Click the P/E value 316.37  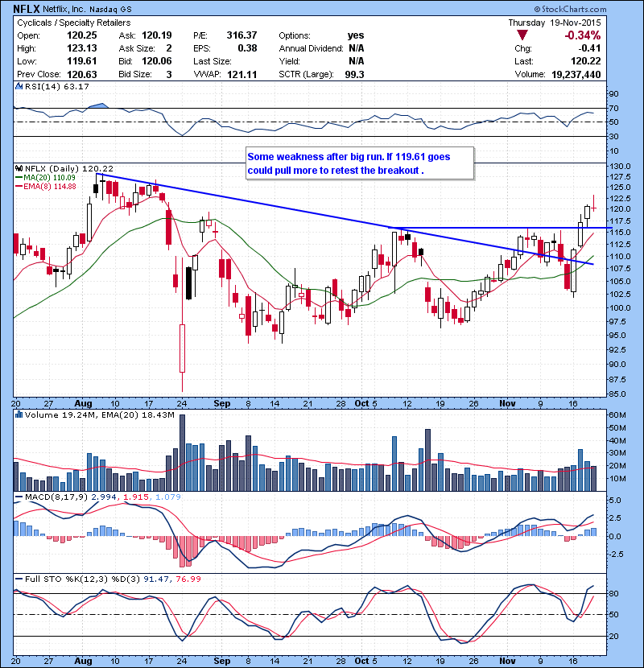click(242, 35)
